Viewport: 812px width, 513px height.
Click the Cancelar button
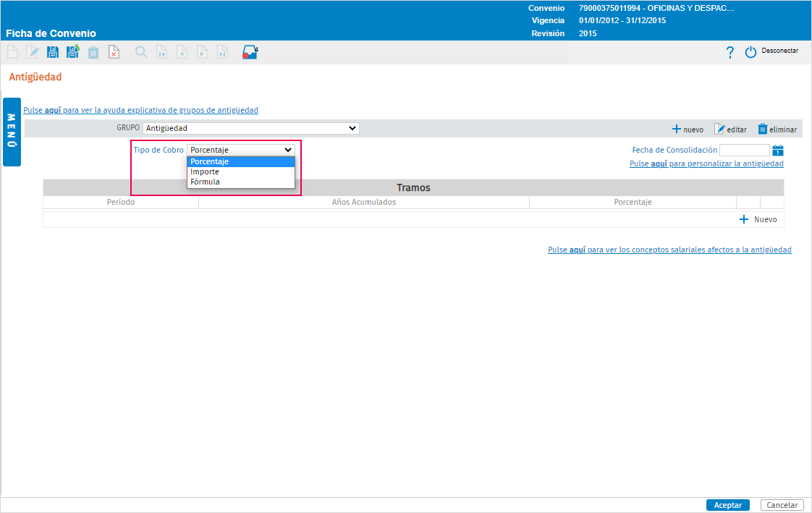tap(782, 505)
